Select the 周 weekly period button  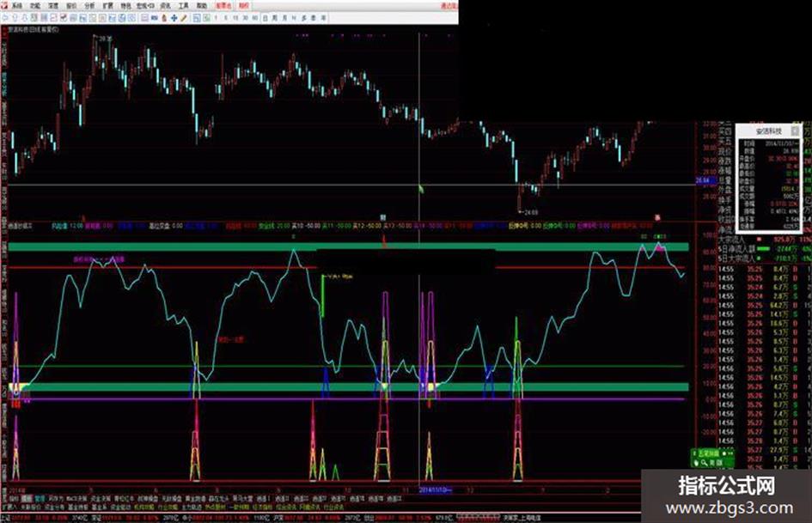click(x=274, y=18)
